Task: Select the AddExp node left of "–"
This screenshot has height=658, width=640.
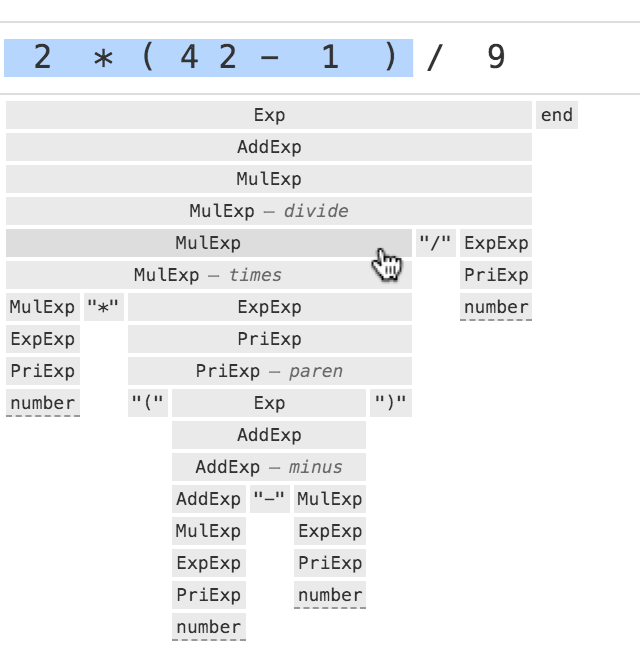Action: 208,499
